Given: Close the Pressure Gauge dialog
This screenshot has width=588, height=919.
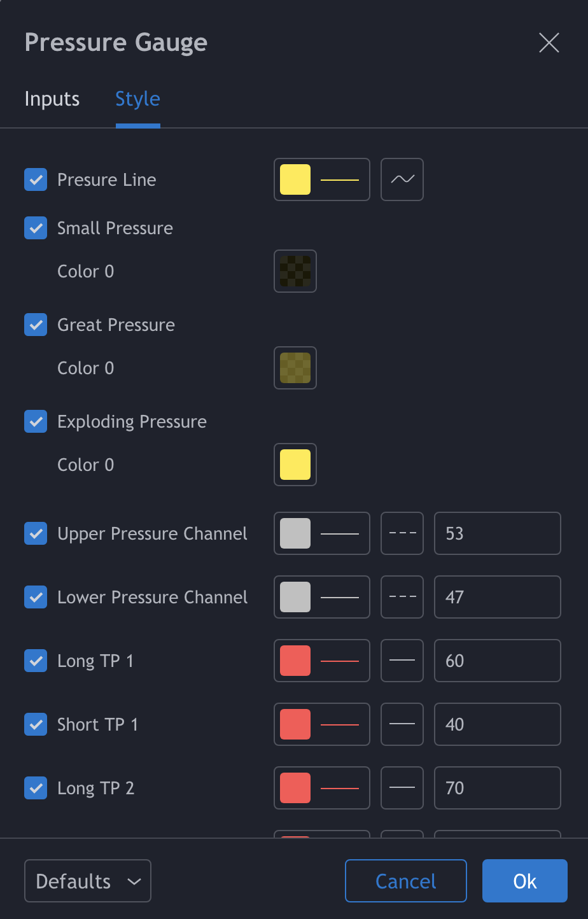Looking at the screenshot, I should pos(549,43).
